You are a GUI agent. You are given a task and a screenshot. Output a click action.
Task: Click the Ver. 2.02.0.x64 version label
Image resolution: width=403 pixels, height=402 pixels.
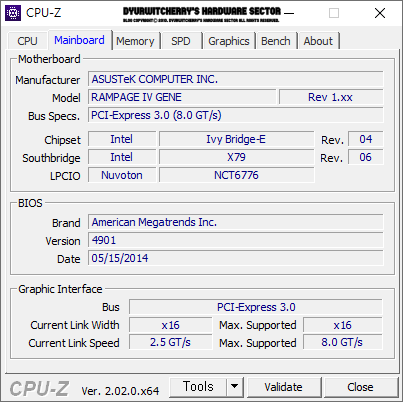click(x=120, y=391)
